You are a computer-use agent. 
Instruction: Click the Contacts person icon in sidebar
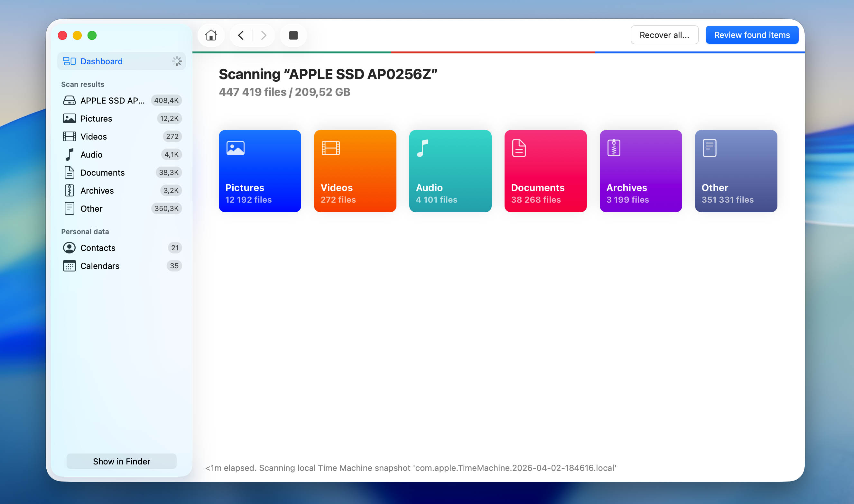pyautogui.click(x=69, y=248)
